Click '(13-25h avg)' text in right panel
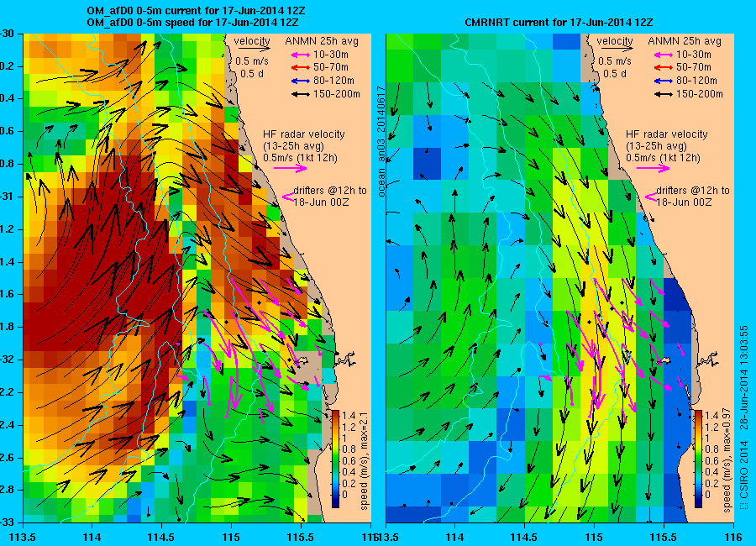The width and height of the screenshot is (756, 546). coord(657,146)
